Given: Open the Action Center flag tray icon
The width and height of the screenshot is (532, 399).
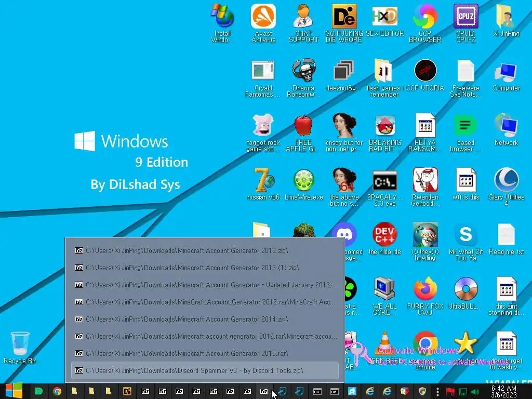Looking at the screenshot, I should point(450,392).
